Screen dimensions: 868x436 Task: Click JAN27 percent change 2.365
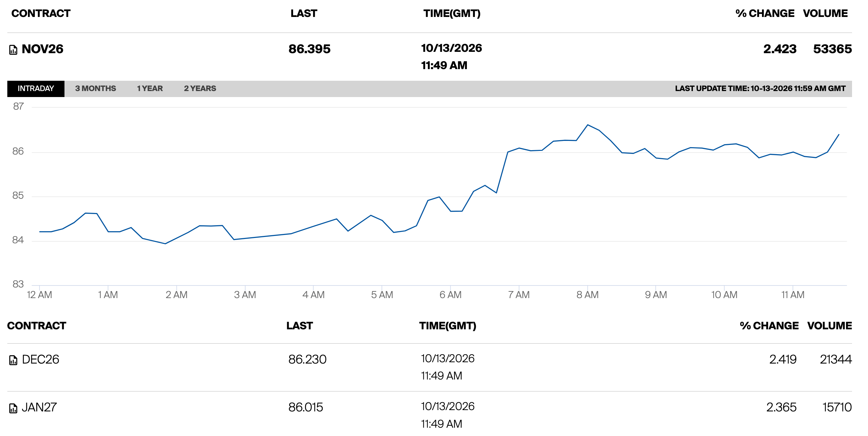pos(781,407)
